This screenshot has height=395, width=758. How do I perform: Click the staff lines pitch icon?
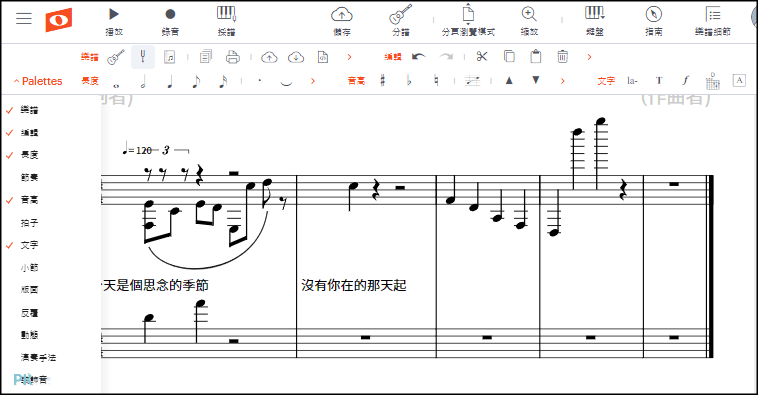pos(472,81)
